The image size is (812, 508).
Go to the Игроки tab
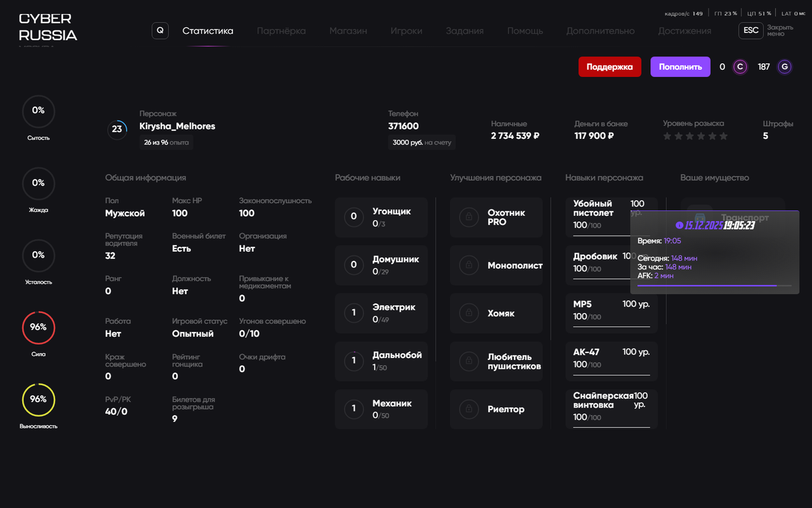(x=407, y=31)
